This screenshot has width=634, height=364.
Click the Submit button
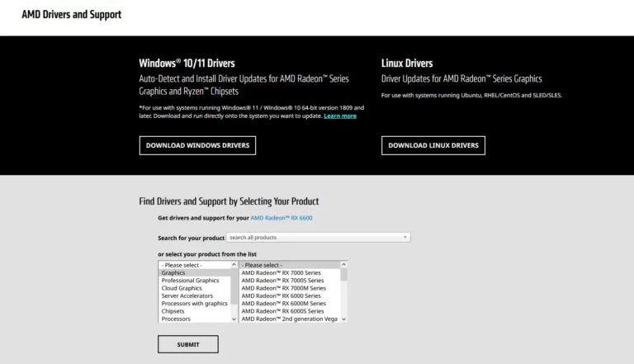188,344
